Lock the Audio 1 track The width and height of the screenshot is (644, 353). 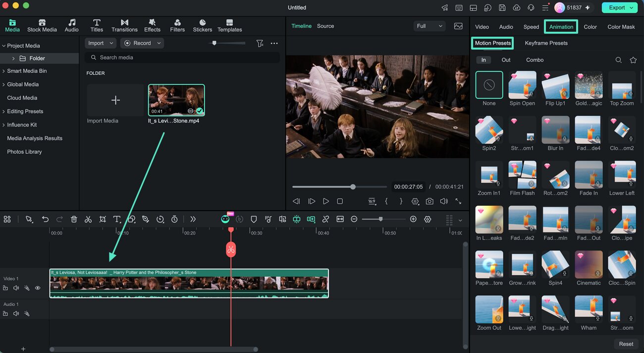tap(5, 313)
